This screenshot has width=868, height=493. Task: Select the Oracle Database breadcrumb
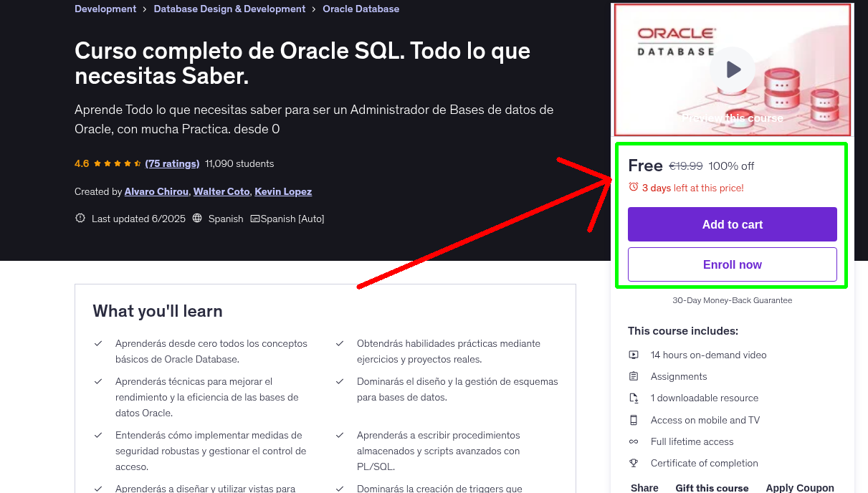(361, 9)
